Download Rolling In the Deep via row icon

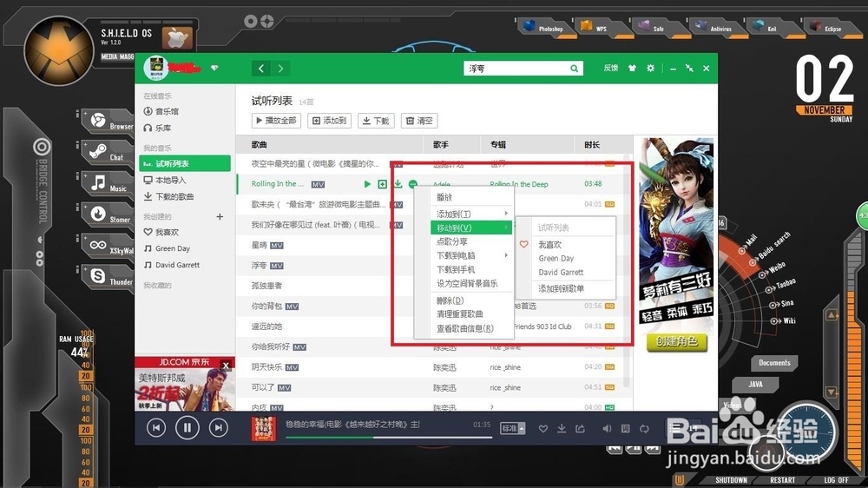[x=398, y=184]
